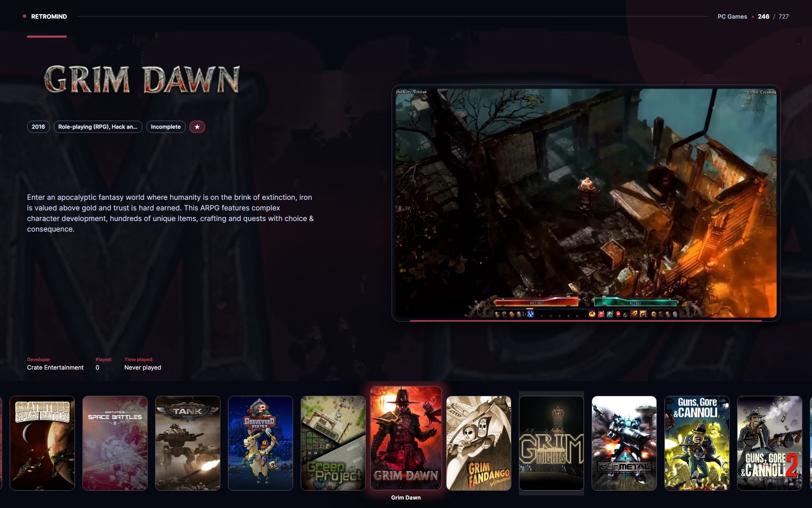Select the Grim Nights game cover
The image size is (812, 508).
coord(551,443)
